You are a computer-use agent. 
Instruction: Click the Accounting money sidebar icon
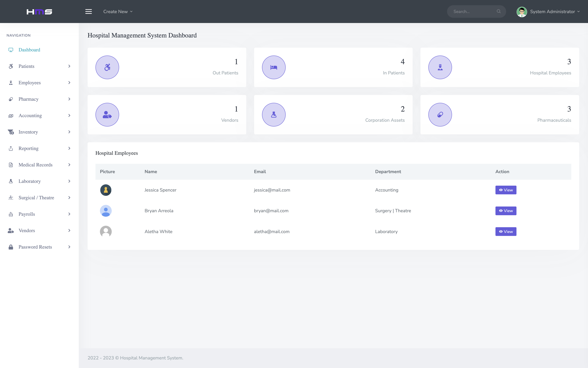11,116
